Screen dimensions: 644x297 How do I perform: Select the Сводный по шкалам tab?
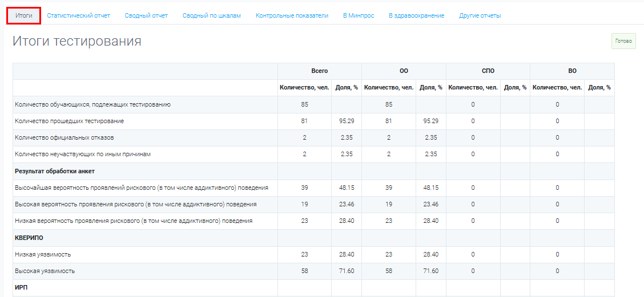(x=212, y=15)
